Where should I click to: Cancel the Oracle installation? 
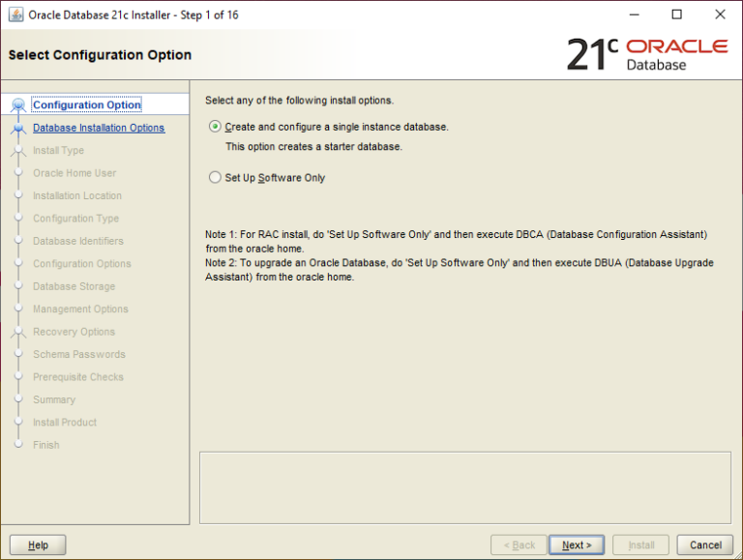705,545
